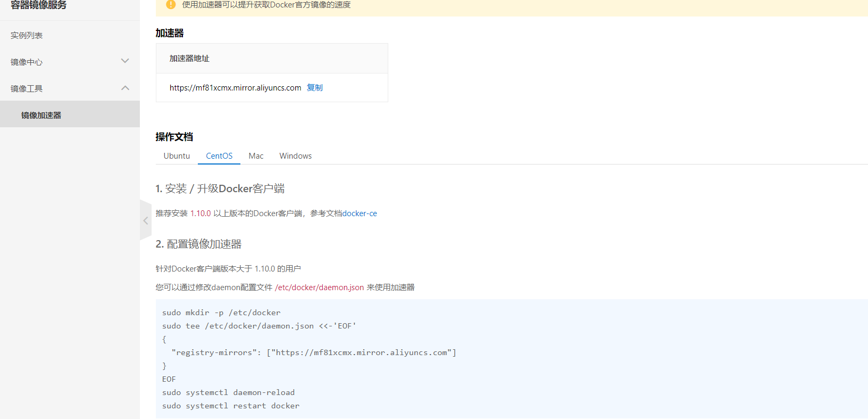Click code line sudo systemctl daemon-reload
The height and width of the screenshot is (419, 868).
228,392
